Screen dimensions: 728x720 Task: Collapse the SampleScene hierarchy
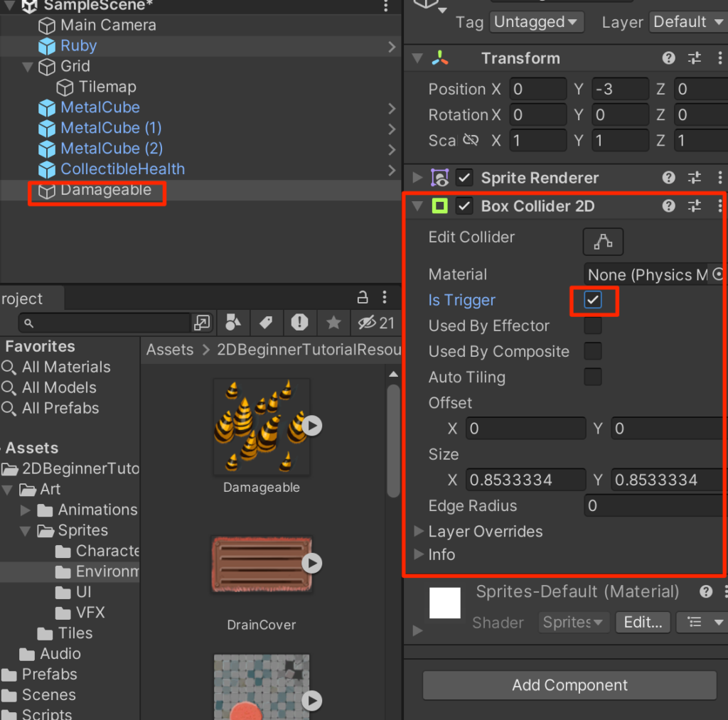pos(10,6)
